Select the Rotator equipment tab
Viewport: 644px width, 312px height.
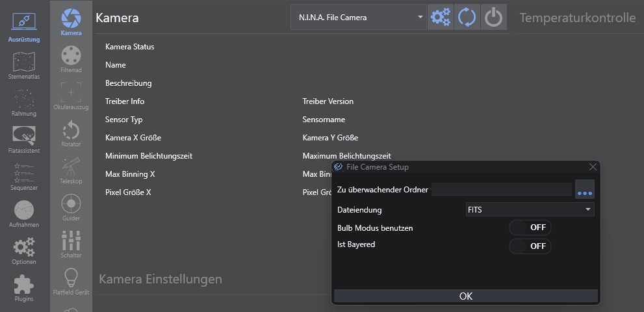pos(71,134)
